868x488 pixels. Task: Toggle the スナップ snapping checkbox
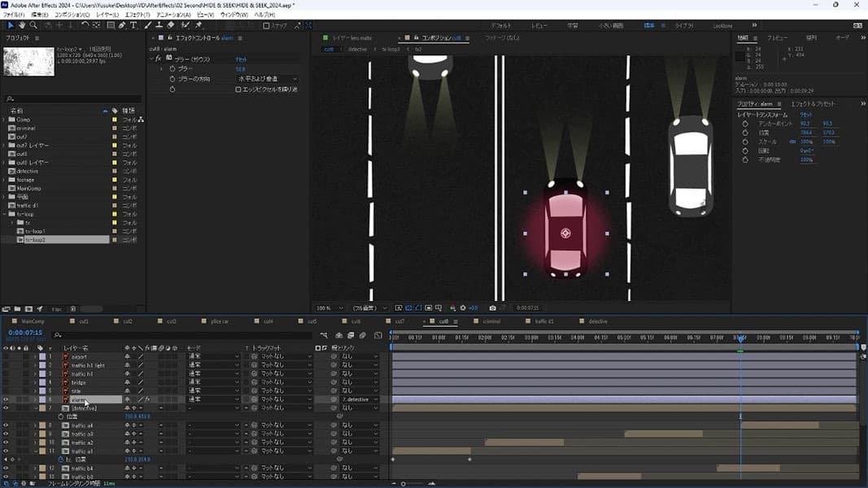pos(266,25)
